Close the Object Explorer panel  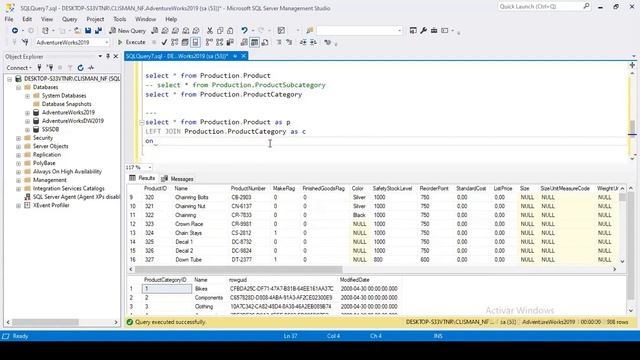click(x=116, y=56)
